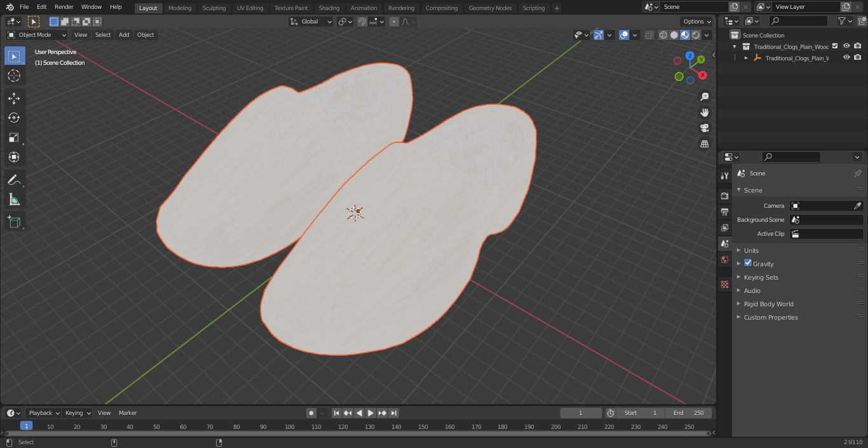Switch to the Modeling workspace tab
This screenshot has width=868, height=448.
180,8
